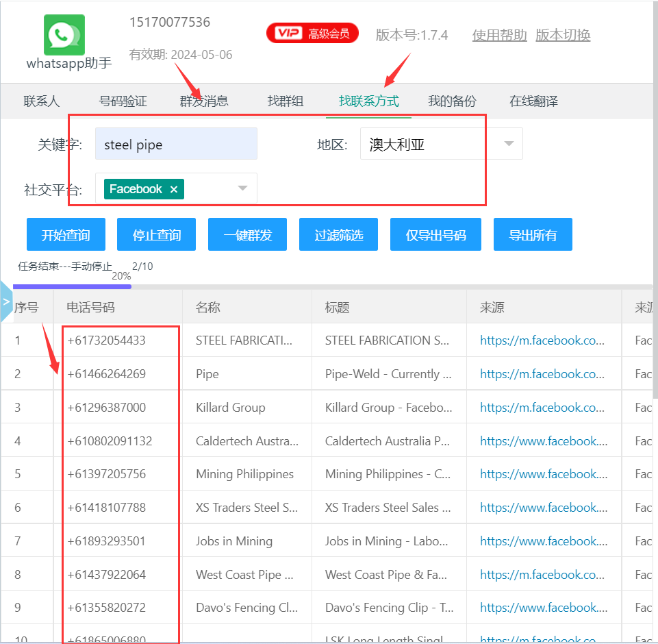The height and width of the screenshot is (644, 658).
Task: Open the 我的备份 tab
Action: click(x=452, y=101)
